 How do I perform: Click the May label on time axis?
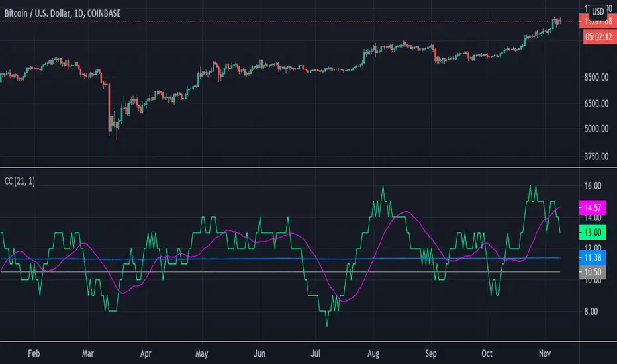click(x=201, y=354)
